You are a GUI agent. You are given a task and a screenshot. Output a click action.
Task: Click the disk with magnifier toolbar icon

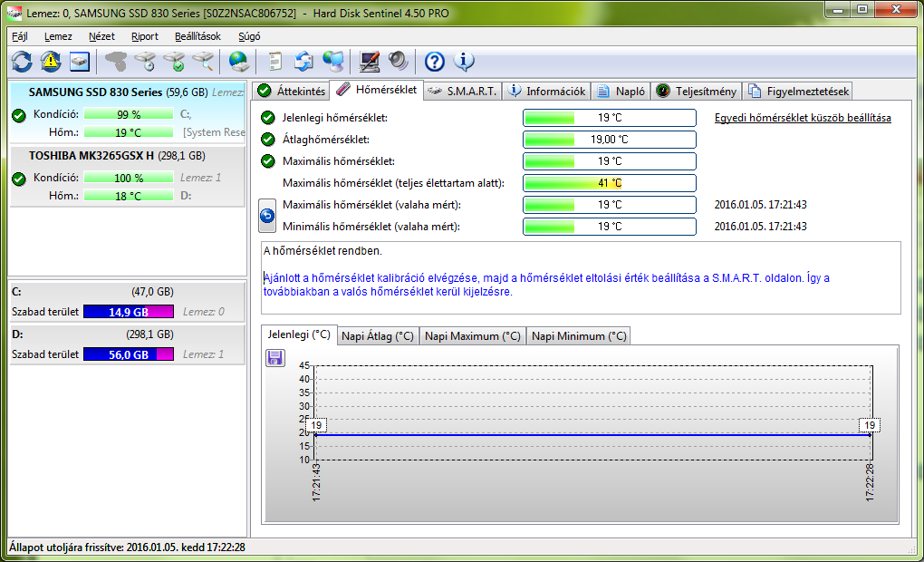tap(203, 62)
